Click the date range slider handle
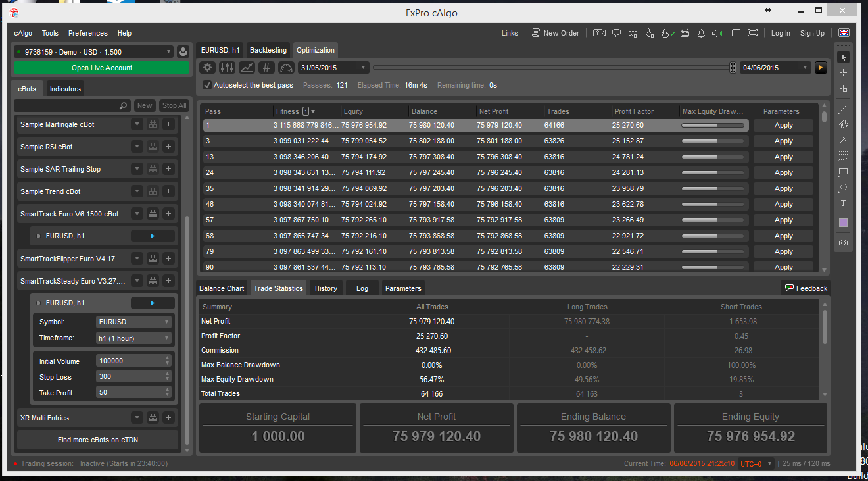The image size is (868, 481). pyautogui.click(x=733, y=67)
